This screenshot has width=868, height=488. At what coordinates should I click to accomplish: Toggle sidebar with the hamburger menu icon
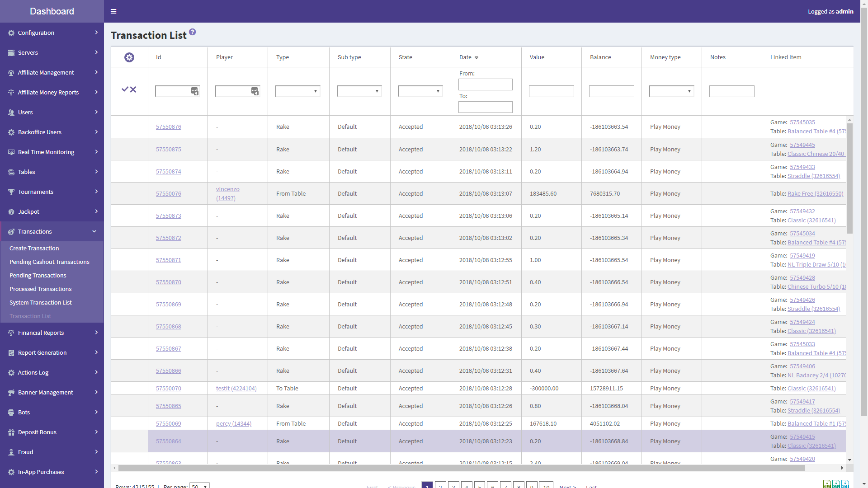[x=113, y=11]
